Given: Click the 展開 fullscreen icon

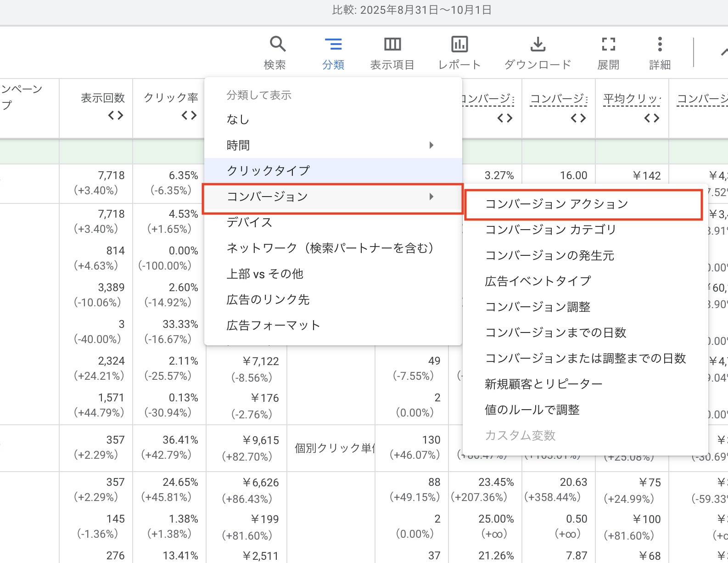Looking at the screenshot, I should tap(608, 45).
